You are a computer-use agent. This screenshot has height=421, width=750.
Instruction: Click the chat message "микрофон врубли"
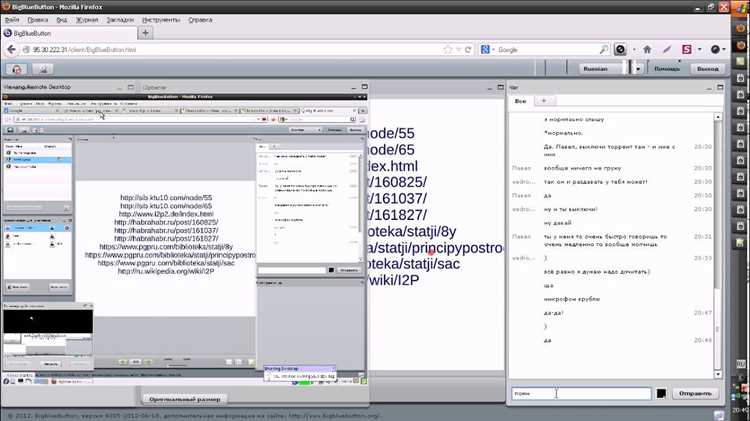[x=572, y=299]
